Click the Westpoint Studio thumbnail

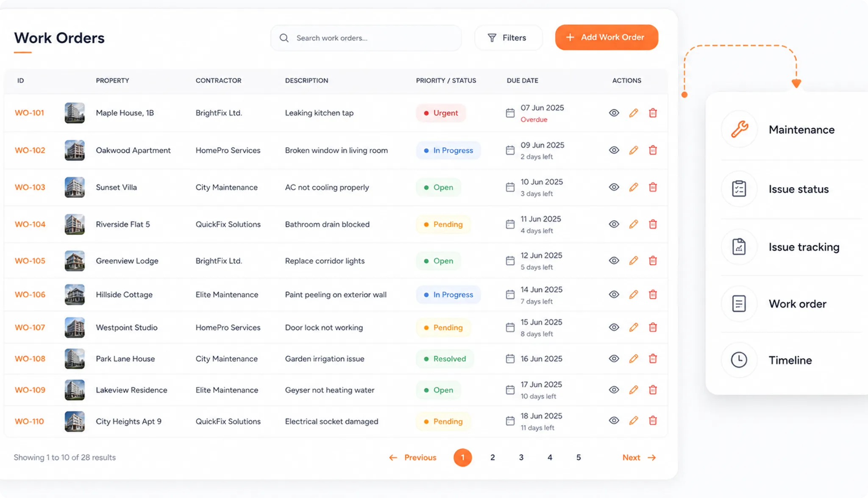pos(75,327)
